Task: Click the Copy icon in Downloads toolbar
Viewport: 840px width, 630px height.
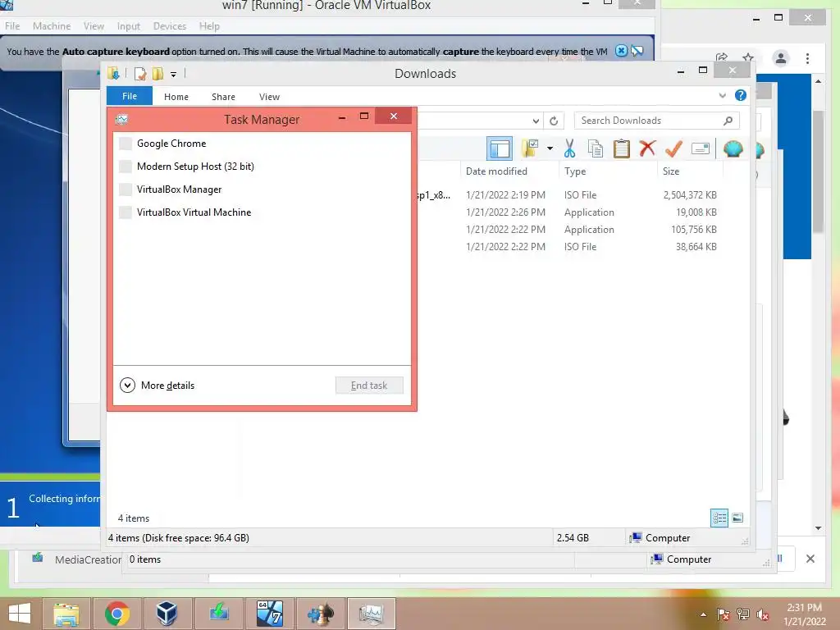Action: (596, 149)
